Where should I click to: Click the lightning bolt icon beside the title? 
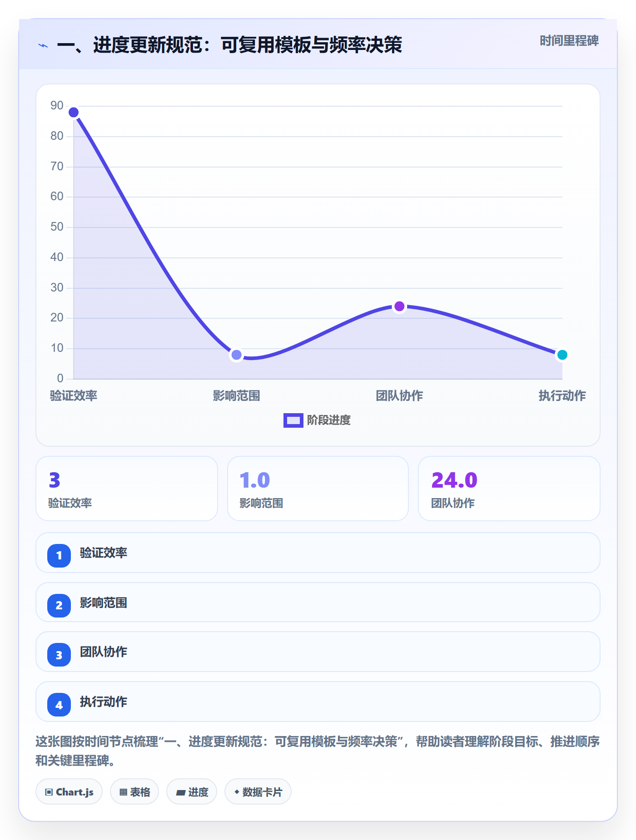pyautogui.click(x=43, y=45)
